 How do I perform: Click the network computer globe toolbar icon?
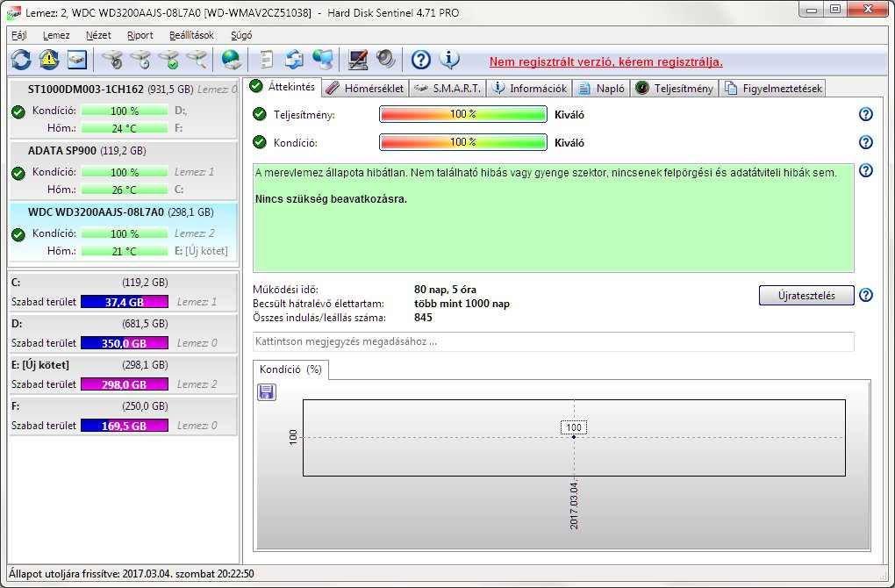point(323,60)
